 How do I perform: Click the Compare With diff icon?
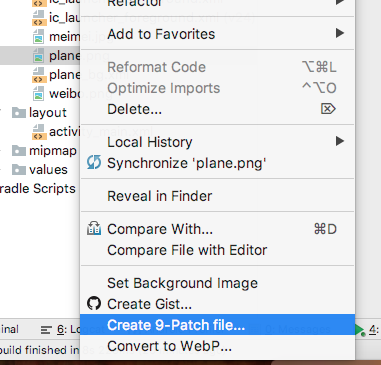coord(94,229)
